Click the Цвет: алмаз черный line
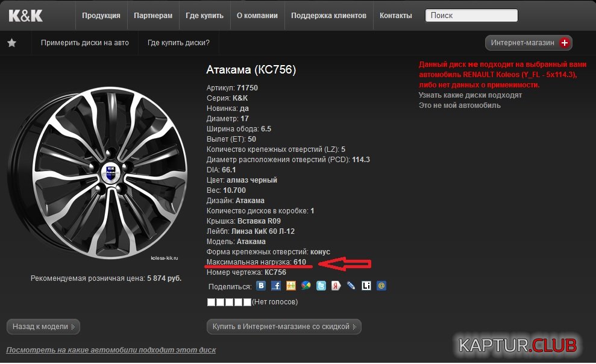596x364 pixels. pyautogui.click(x=242, y=180)
